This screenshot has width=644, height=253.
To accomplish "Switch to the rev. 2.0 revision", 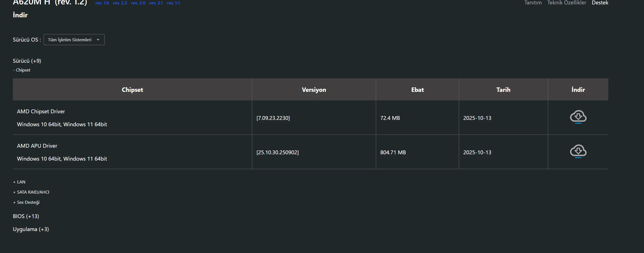I will pyautogui.click(x=138, y=3).
